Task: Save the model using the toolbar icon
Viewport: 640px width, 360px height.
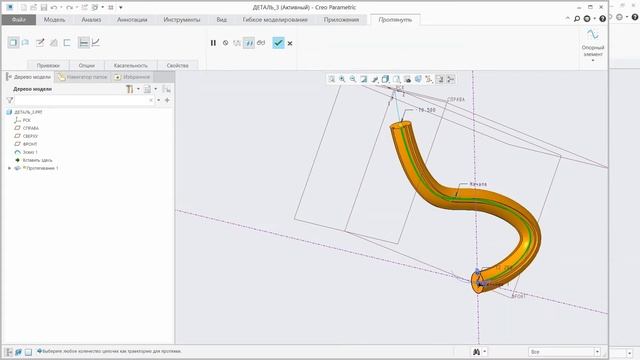Action: pyautogui.click(x=44, y=7)
